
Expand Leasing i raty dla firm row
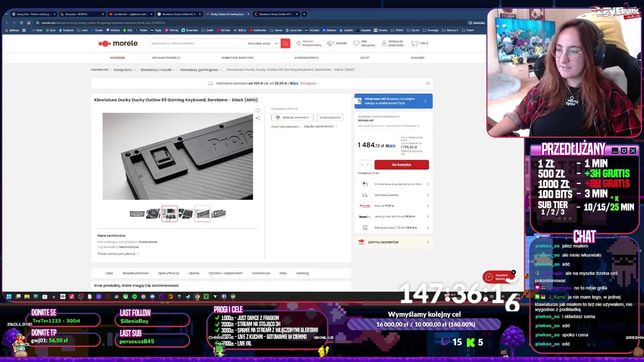[x=393, y=217]
